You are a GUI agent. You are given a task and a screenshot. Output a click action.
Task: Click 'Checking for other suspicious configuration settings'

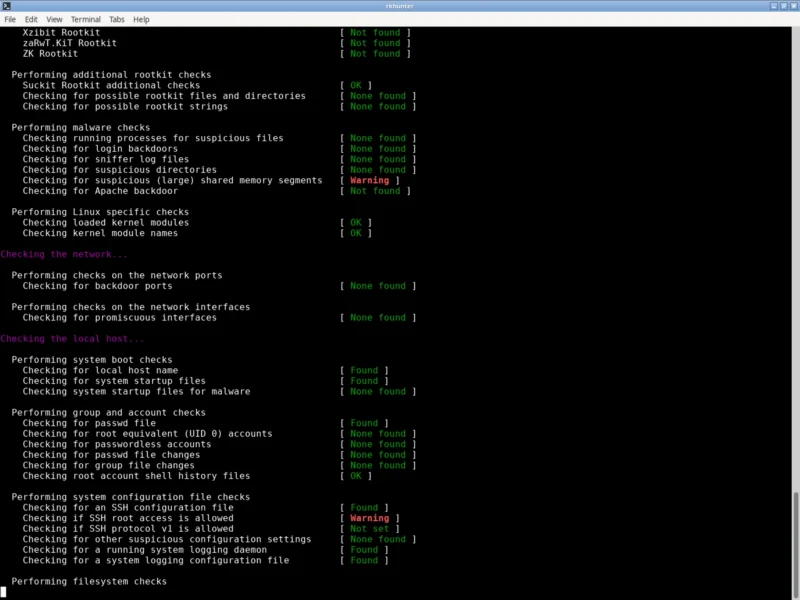167,539
